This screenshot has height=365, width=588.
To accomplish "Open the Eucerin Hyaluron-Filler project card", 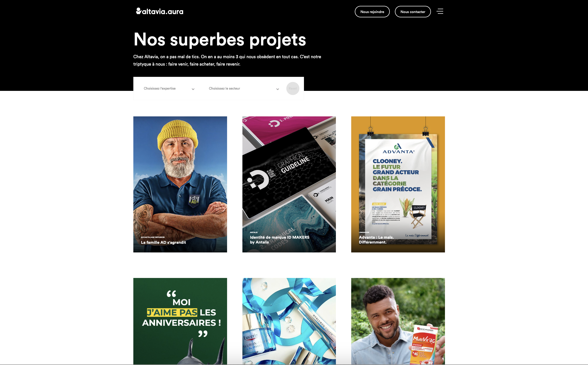I will (289, 321).
